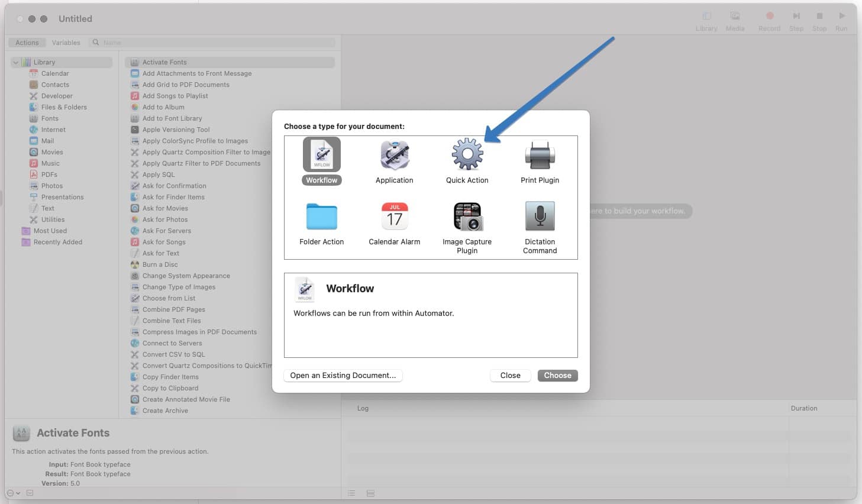
Task: Click the Step toolbar button
Action: pyautogui.click(x=796, y=21)
